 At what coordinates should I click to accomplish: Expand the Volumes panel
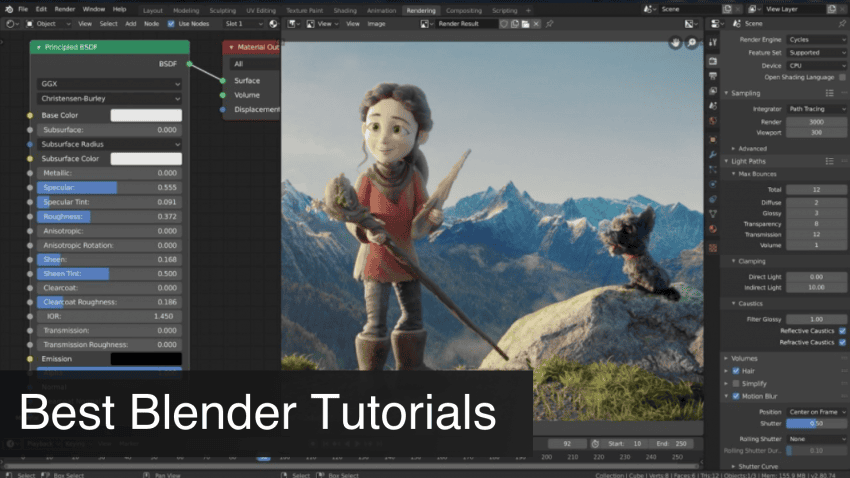coord(726,358)
